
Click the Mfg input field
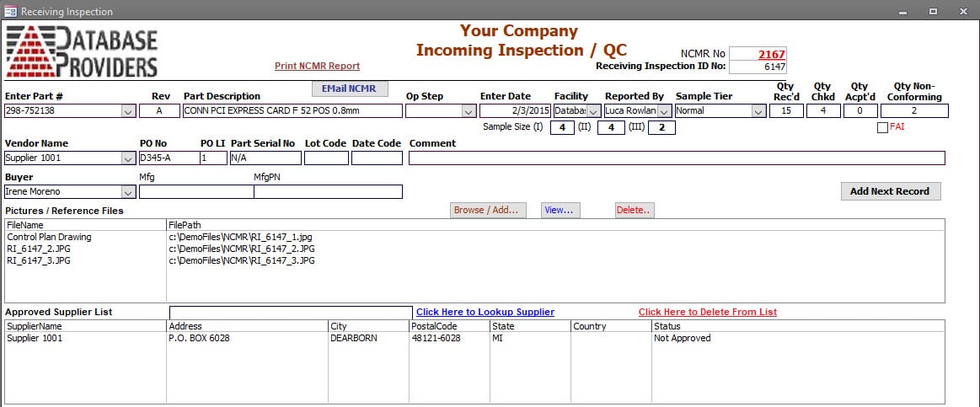[x=196, y=192]
